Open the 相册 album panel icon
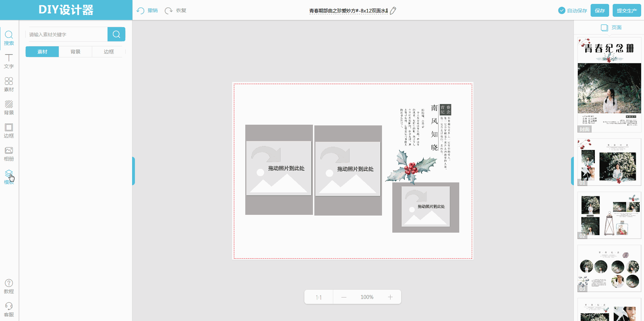The image size is (644, 321). [x=9, y=154]
